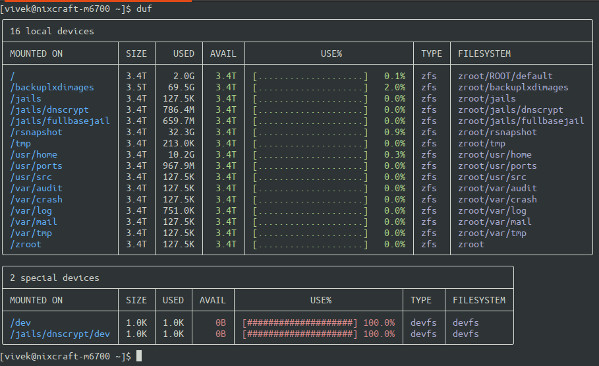Click the full usage bar for /jails/dnscrypt/dev
Viewport: 599px width, 366px height.
[x=300, y=334]
